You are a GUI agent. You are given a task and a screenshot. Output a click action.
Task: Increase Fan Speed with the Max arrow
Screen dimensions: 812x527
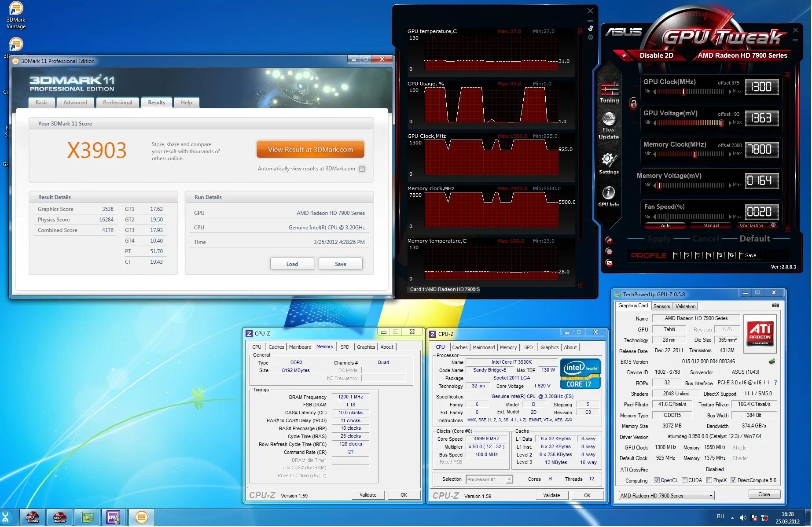pos(731,217)
